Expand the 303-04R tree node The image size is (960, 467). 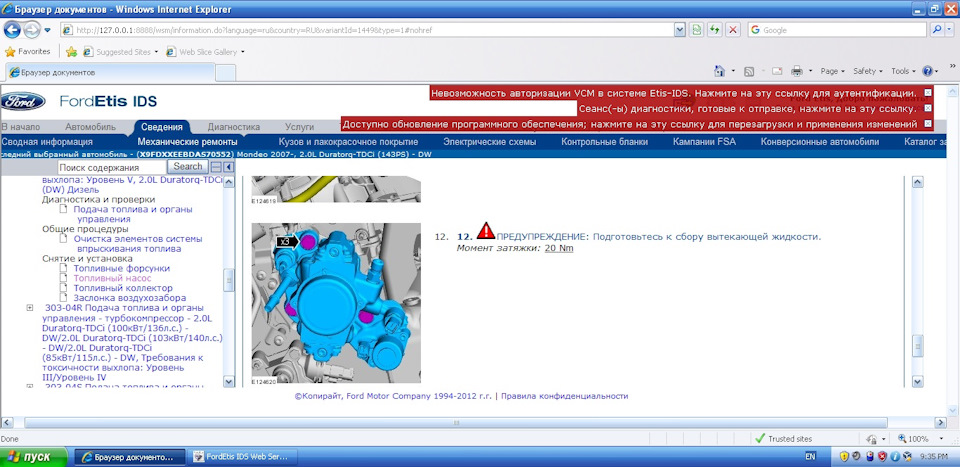tap(30, 308)
